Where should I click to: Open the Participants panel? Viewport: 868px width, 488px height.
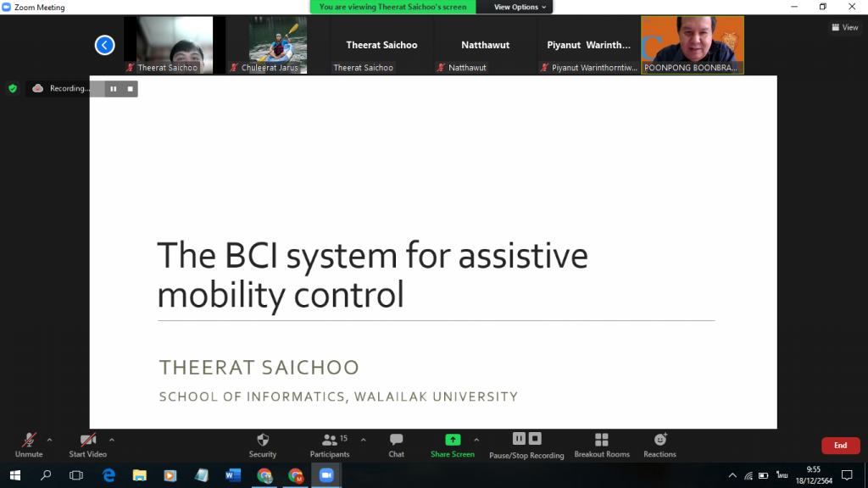330,440
